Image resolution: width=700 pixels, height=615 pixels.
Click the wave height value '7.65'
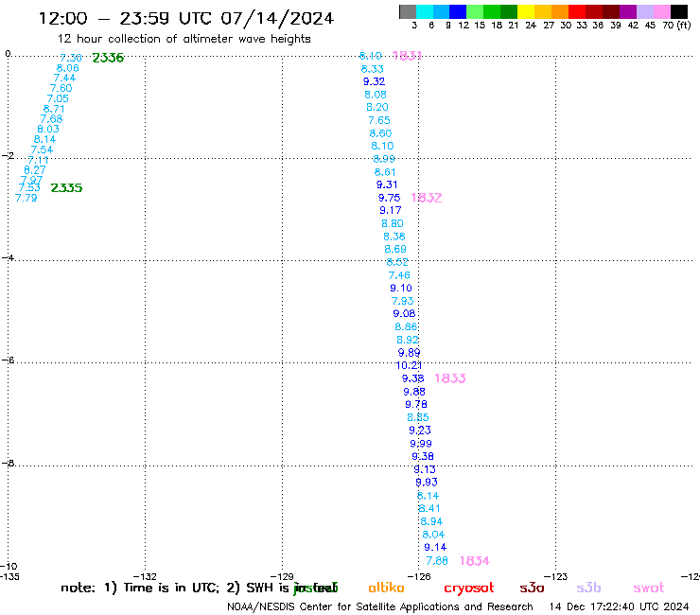point(379,120)
